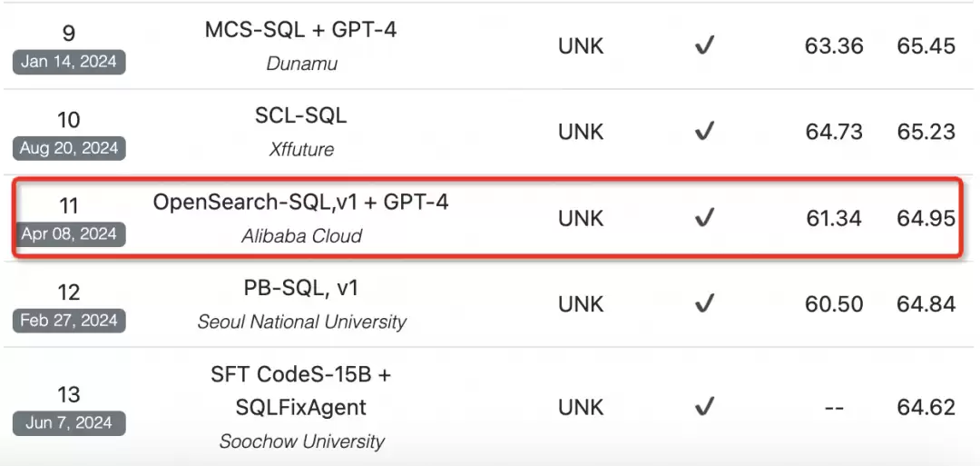Click the Aug 20, 2024 date badge
The width and height of the screenshot is (980, 466).
click(x=69, y=148)
